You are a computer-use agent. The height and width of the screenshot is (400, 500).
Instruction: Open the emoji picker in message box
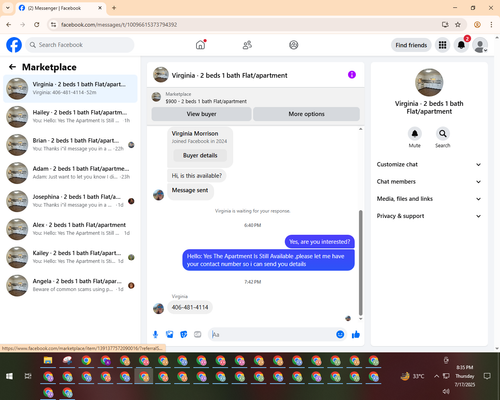pos(340,334)
